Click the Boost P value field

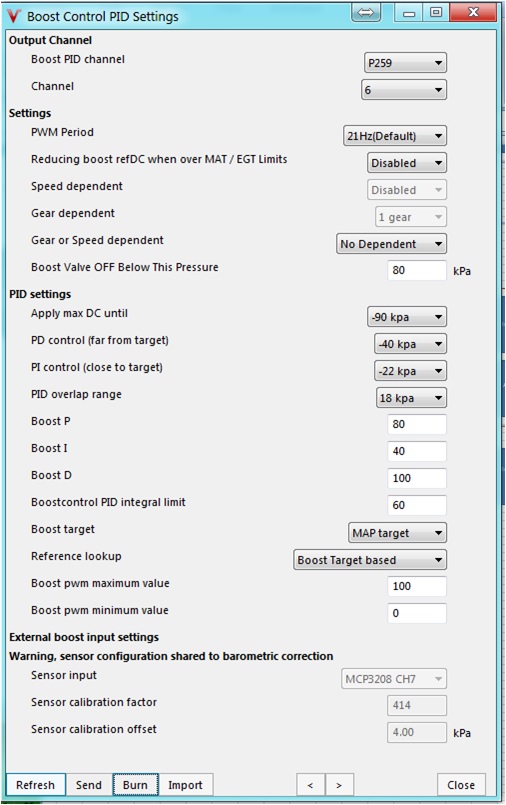click(x=417, y=424)
